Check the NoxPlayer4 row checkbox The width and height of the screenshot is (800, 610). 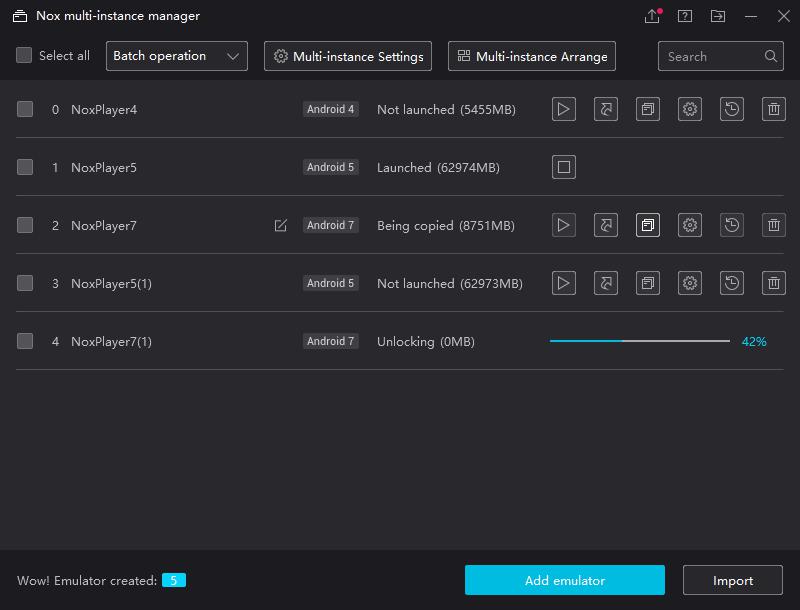25,109
